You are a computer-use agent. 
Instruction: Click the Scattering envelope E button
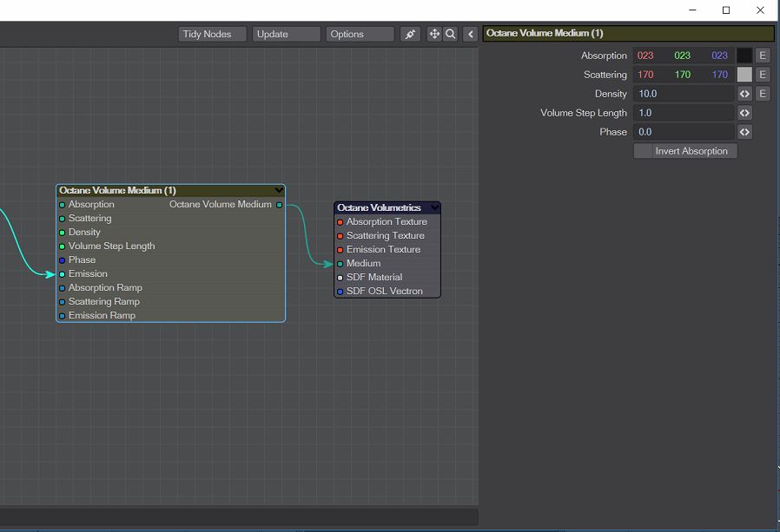coord(763,75)
